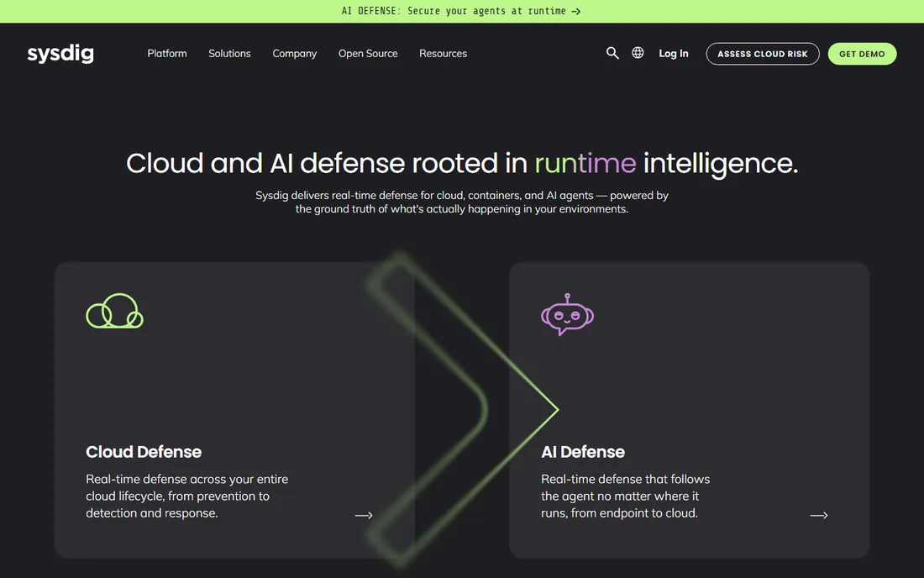The image size is (924, 578).
Task: Open the Cloud Defense card heading
Action: click(x=144, y=452)
